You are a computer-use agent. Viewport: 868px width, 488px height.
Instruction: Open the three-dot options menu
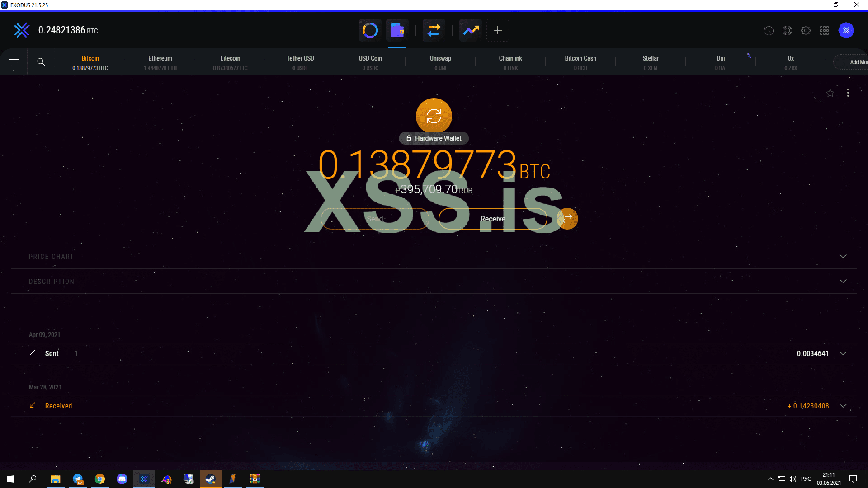[848, 93]
